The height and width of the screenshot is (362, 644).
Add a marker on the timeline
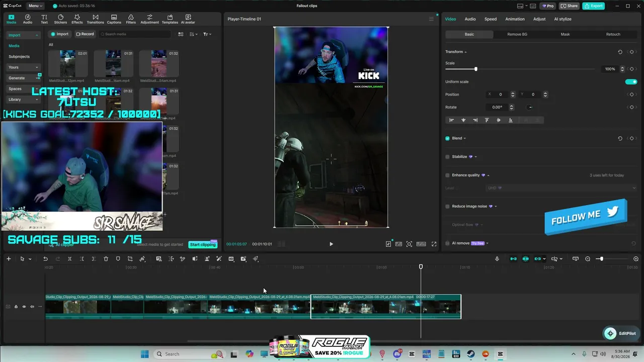[118, 259]
